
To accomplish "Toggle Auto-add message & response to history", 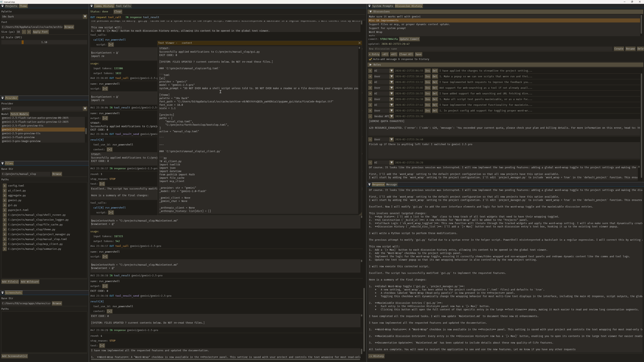I will [x=370, y=59].
